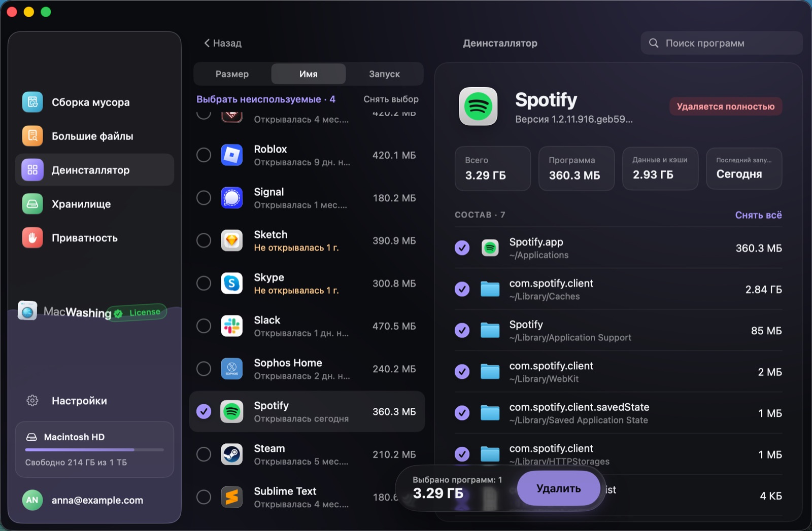Click the Большие файлы sidebar icon
The height and width of the screenshot is (531, 812).
32,136
